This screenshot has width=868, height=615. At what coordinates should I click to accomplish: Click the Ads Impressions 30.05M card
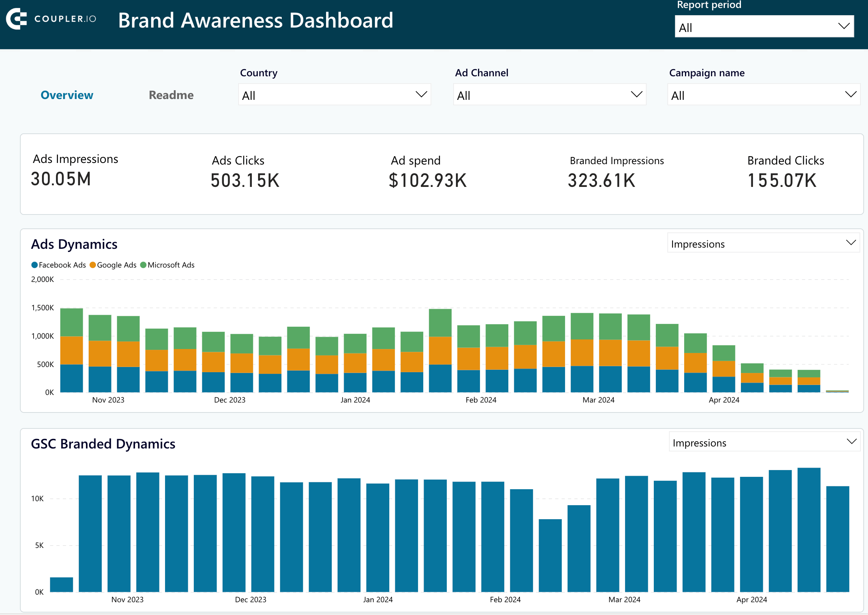(61, 179)
